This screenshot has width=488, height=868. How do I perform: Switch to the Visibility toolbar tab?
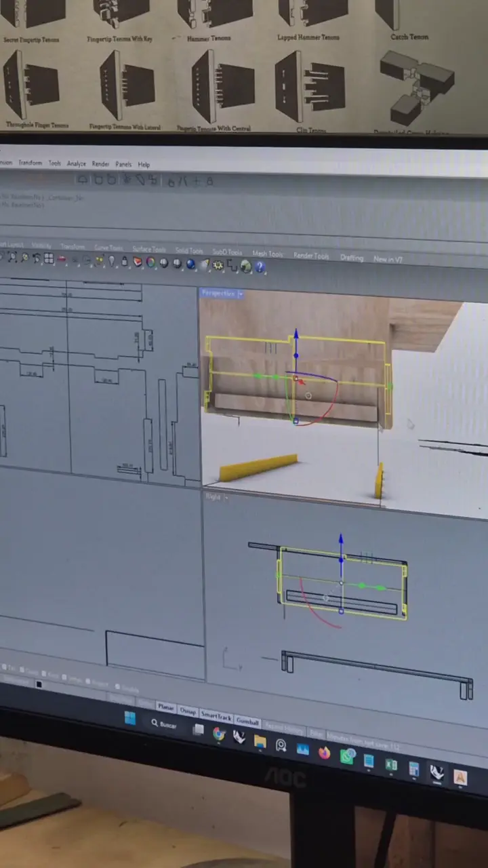point(41,245)
